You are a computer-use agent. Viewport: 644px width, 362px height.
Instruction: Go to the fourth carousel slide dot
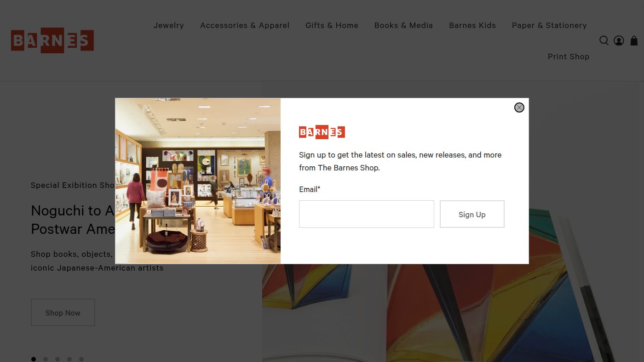[69, 359]
